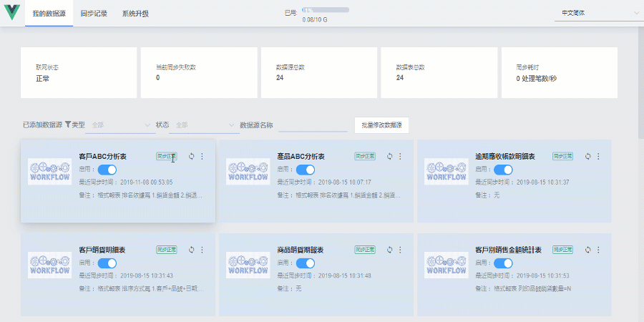Click the sync icon on 產品ABC分析表 card
This screenshot has height=322, width=644.
[x=389, y=156]
